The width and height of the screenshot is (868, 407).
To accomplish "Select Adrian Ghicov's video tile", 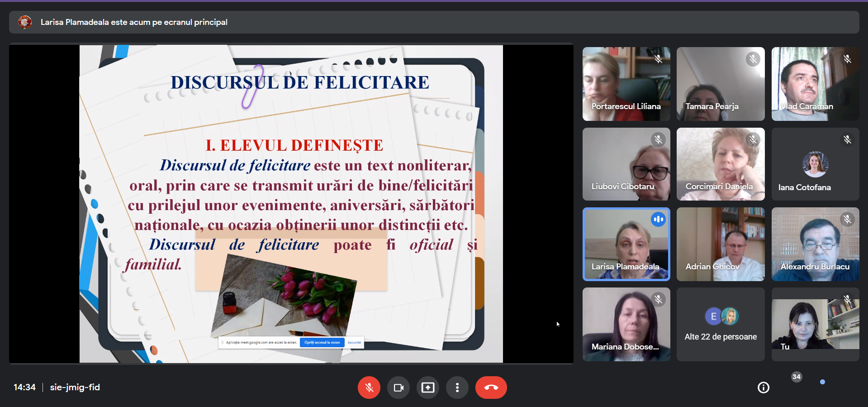I will 721,244.
